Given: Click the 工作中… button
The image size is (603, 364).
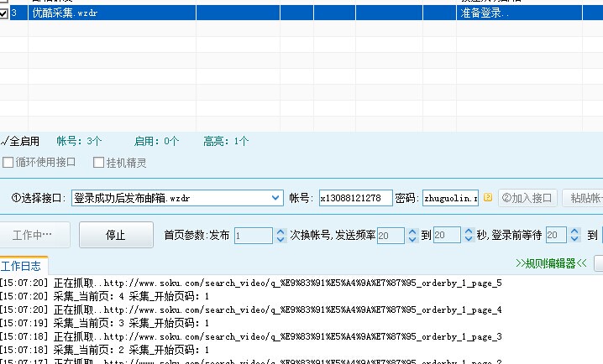Looking at the screenshot, I should 34,235.
